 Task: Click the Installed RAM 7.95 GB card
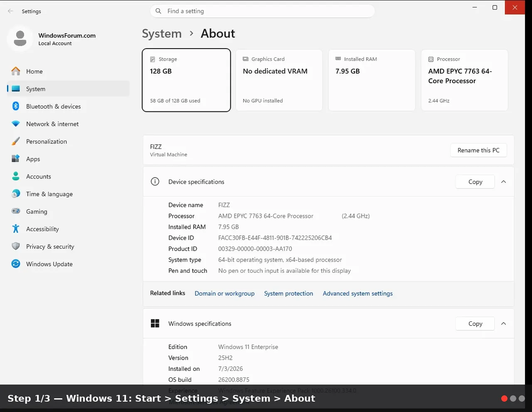pos(372,80)
